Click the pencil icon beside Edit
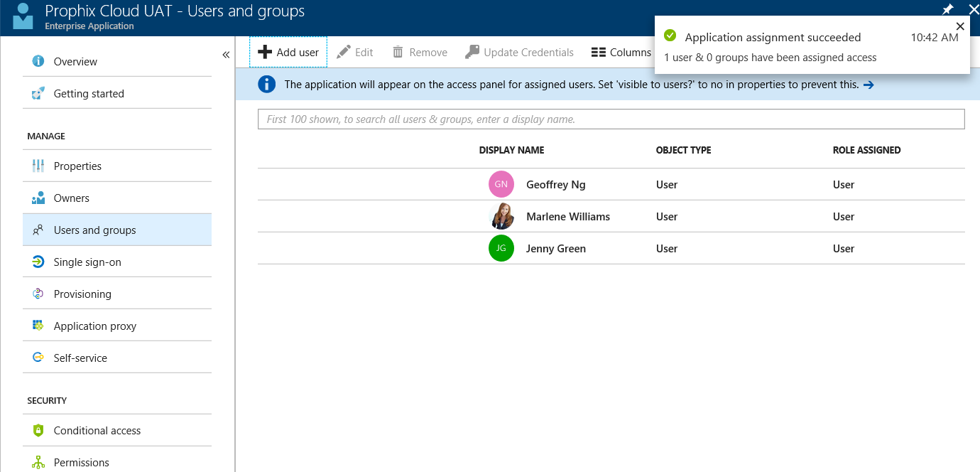 [344, 52]
